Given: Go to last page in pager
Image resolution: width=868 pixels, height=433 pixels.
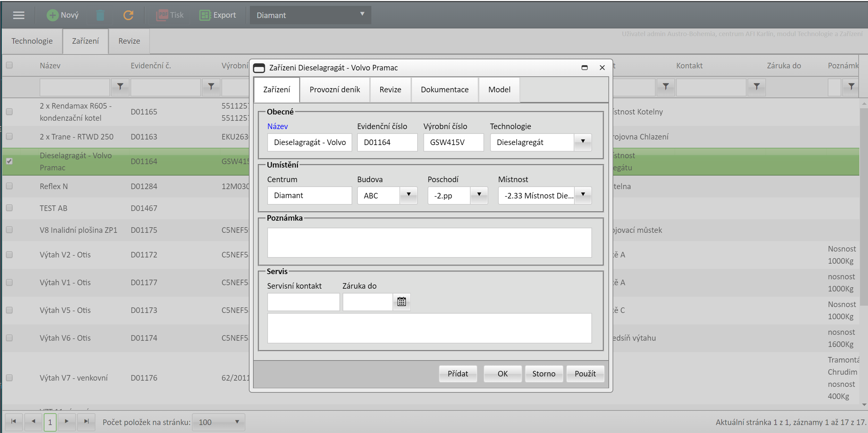Looking at the screenshot, I should click(86, 422).
